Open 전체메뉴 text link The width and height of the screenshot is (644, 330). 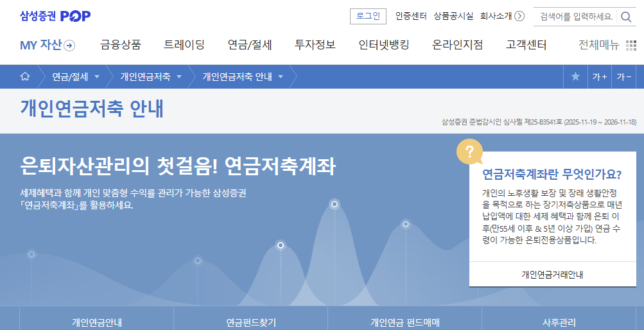(x=598, y=45)
